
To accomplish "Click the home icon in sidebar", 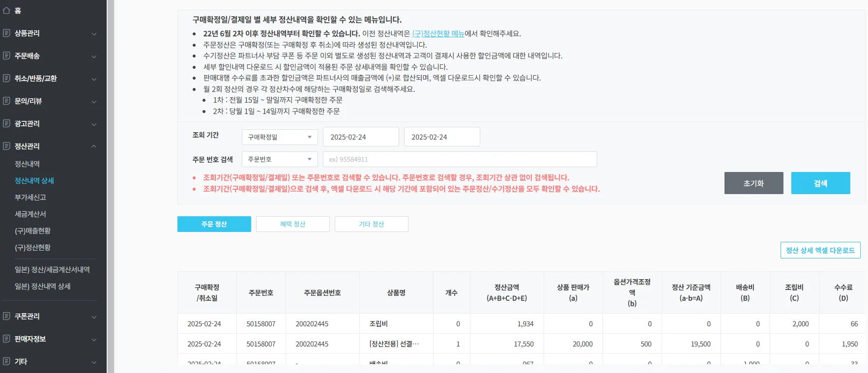I will coord(6,10).
